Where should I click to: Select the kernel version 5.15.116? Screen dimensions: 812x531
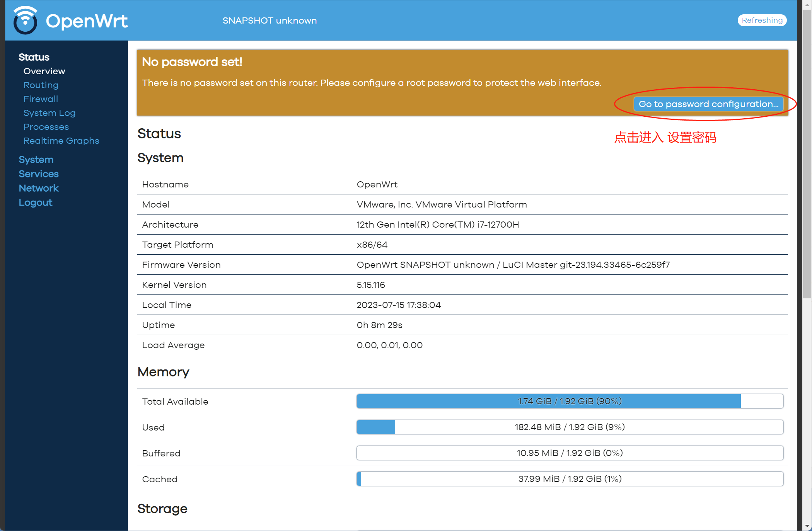pos(371,285)
